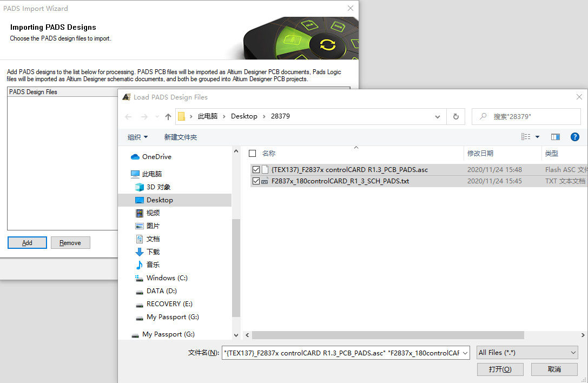The image size is (588, 383).
Task: Expand the view options dropdown arrow
Action: (537, 137)
